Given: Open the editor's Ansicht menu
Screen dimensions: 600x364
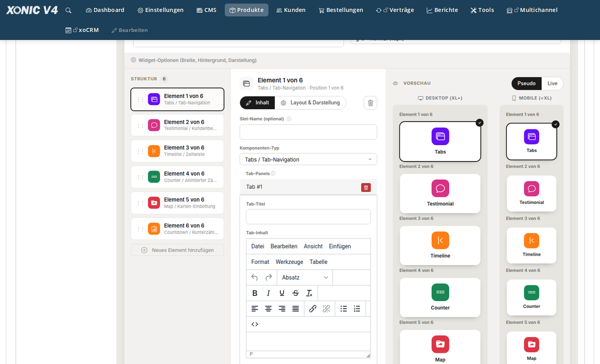Looking at the screenshot, I should [x=313, y=246].
